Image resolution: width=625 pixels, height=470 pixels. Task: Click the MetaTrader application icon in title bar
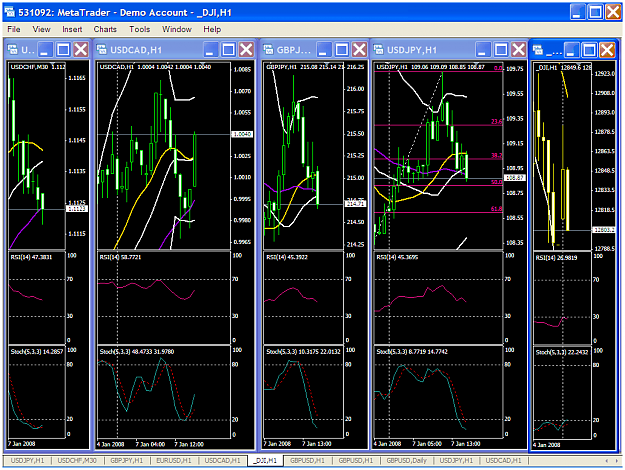(10, 12)
